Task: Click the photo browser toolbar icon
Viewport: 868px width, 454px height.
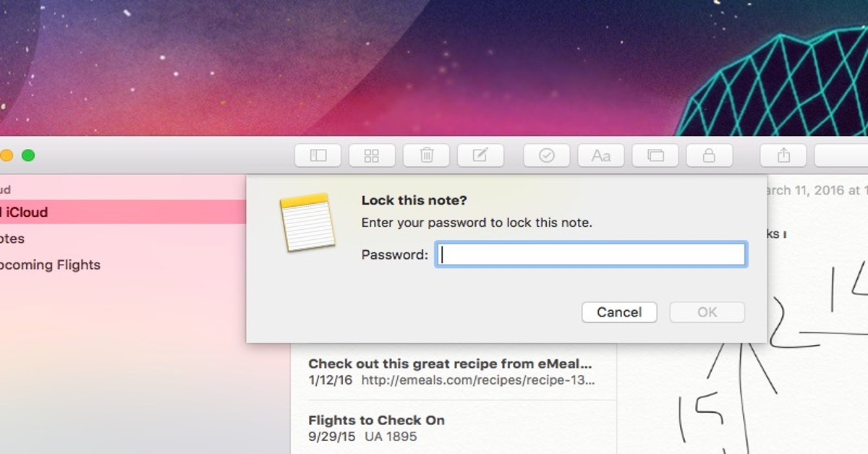Action: (x=655, y=155)
